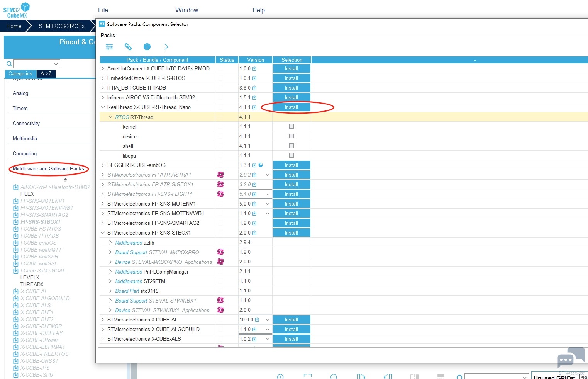Enable the kernel component checkbox
Screen dimensions: 588x379
click(291, 126)
